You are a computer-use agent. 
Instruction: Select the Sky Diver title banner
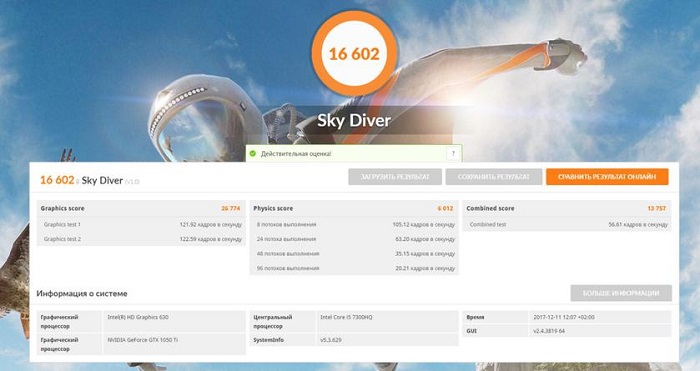(x=354, y=121)
